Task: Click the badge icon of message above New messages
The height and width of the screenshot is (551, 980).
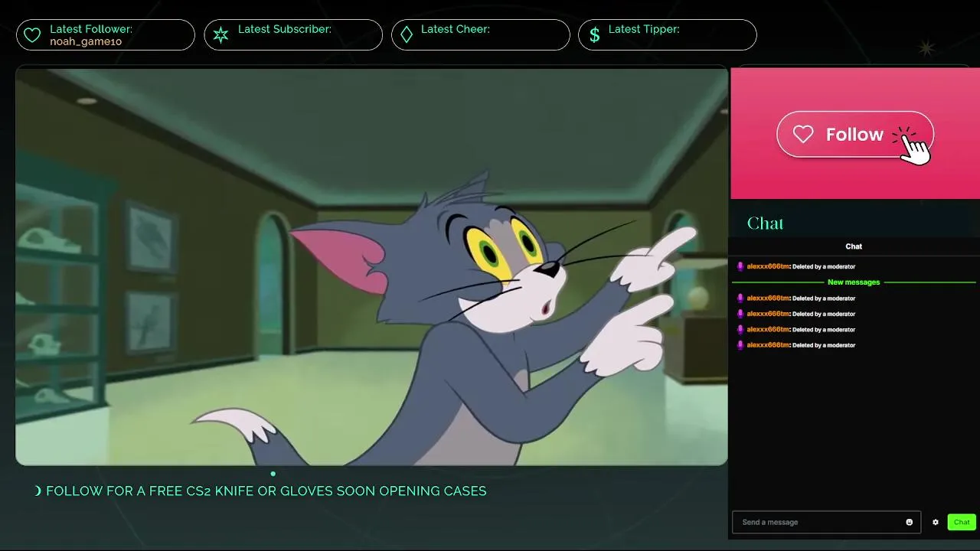Action: (x=740, y=266)
